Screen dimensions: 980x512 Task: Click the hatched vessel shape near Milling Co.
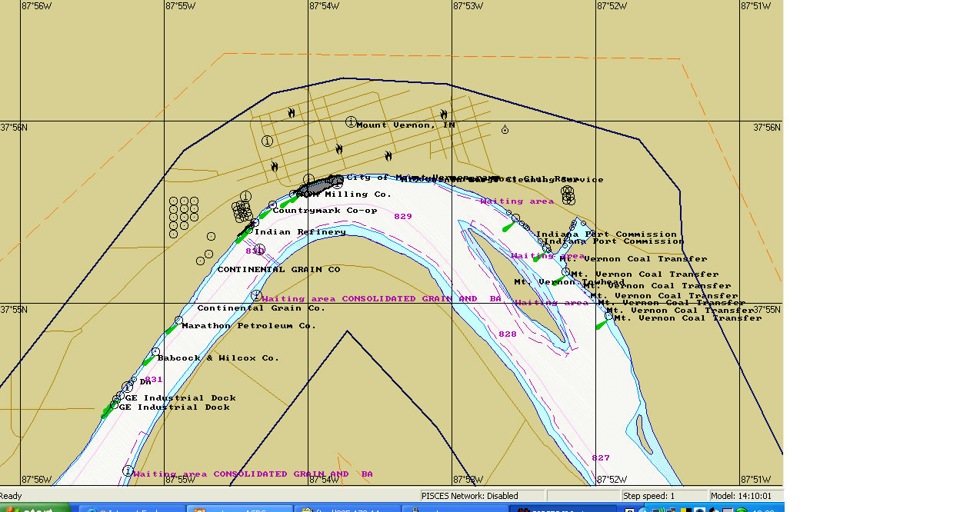click(320, 185)
